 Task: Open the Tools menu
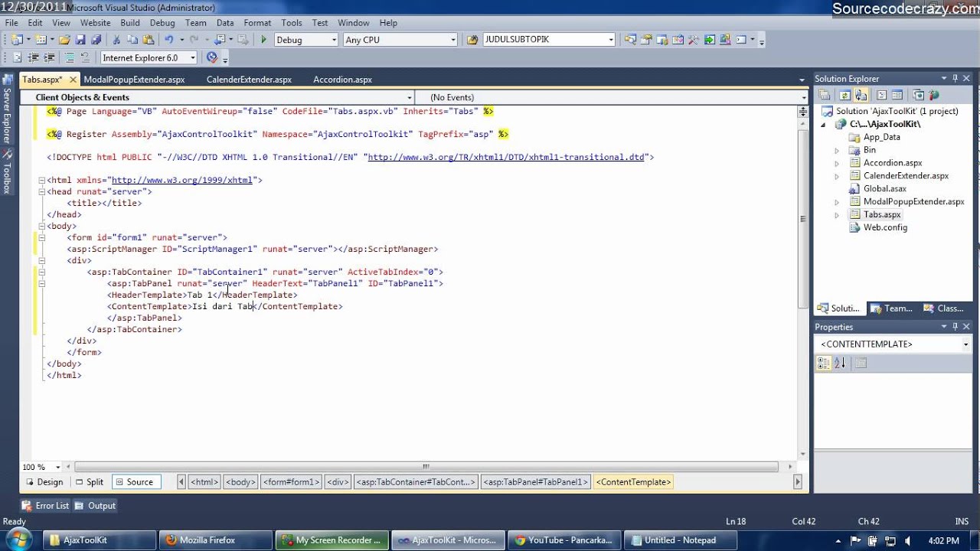(292, 23)
